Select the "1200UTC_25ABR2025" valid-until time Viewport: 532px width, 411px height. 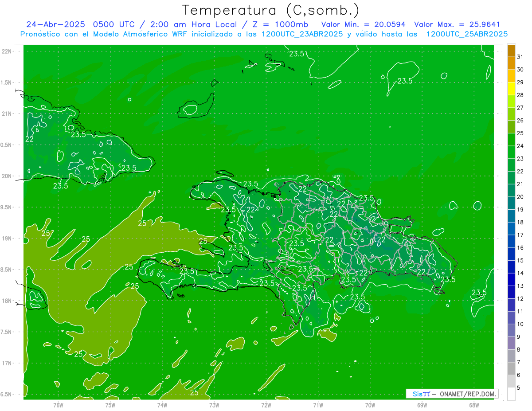point(466,34)
